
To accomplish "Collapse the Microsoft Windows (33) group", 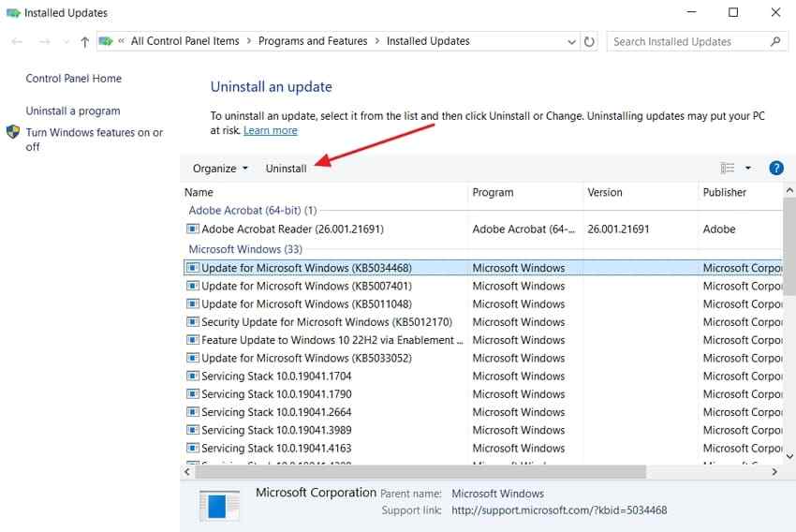I will click(245, 249).
